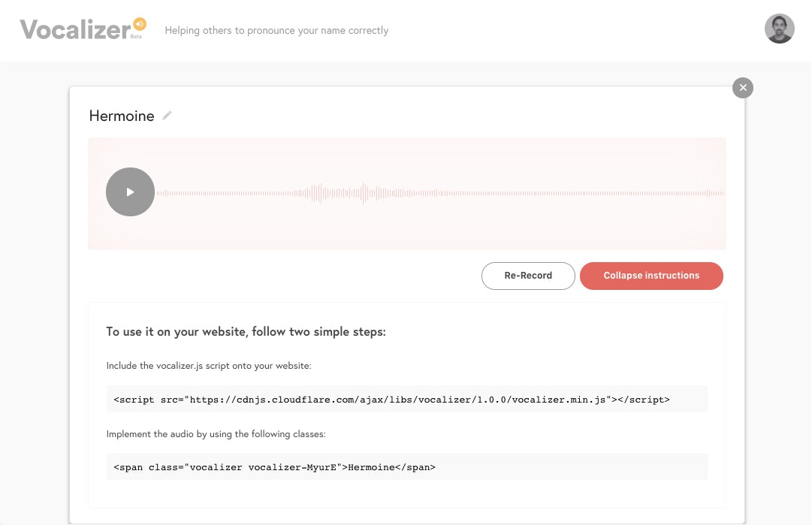
Task: Play the Hermoine audio recording
Action: tap(130, 192)
